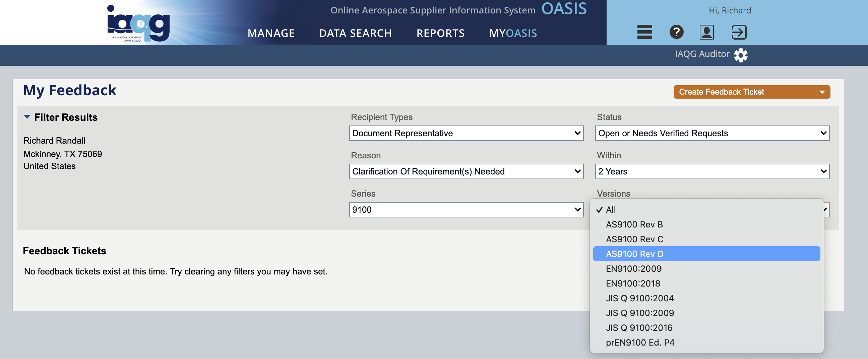868x359 pixels.
Task: Click the Reason field label
Action: tap(366, 155)
